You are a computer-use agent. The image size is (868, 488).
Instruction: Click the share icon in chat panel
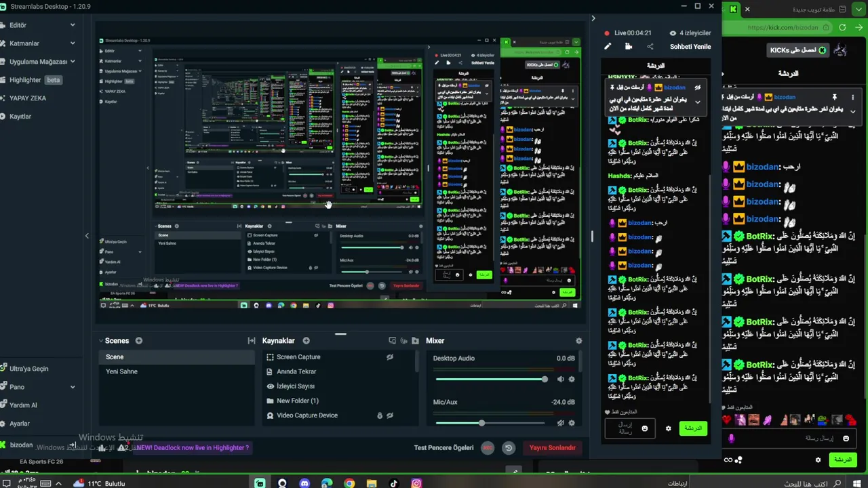650,47
